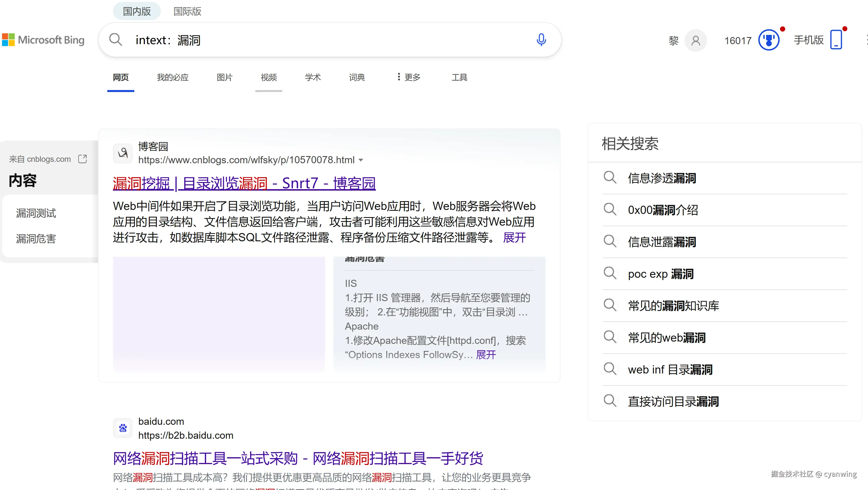Image resolution: width=868 pixels, height=490 pixels.
Task: Switch to 国际版 search mode
Action: tap(187, 11)
